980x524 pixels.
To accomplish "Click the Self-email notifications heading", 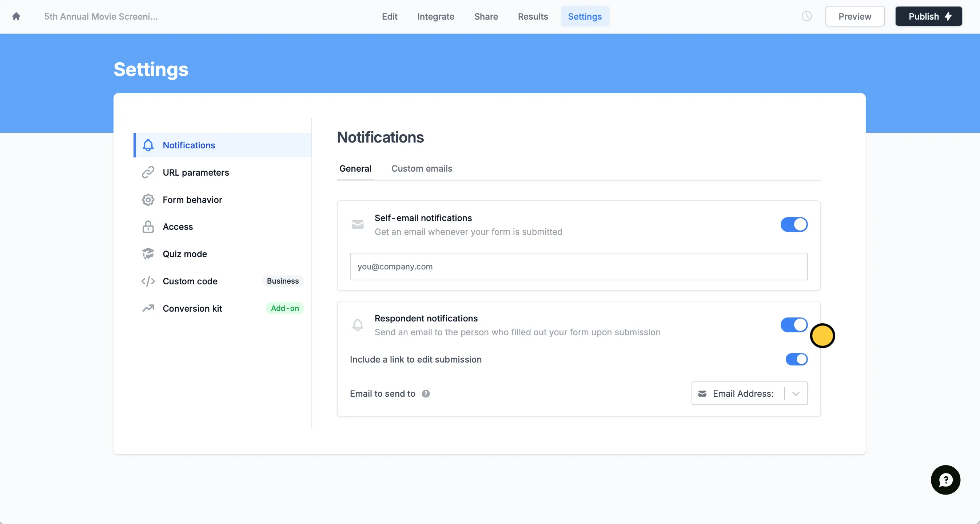I will tap(423, 218).
